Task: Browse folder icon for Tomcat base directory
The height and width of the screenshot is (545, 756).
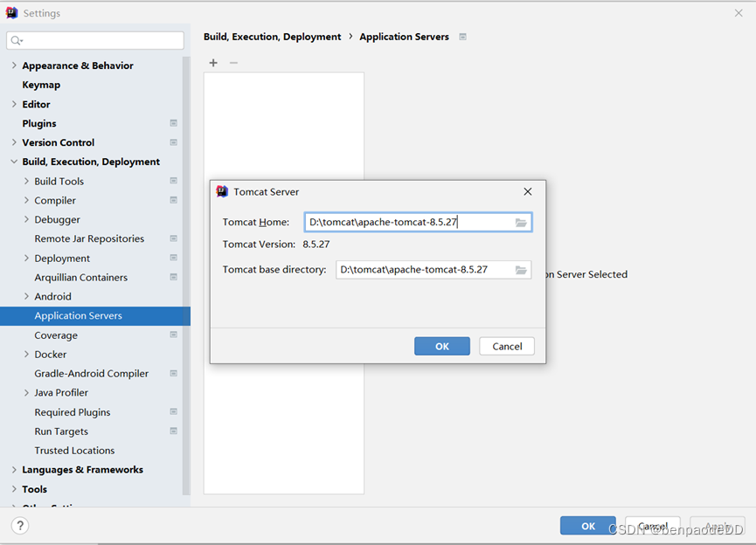Action: (x=521, y=270)
